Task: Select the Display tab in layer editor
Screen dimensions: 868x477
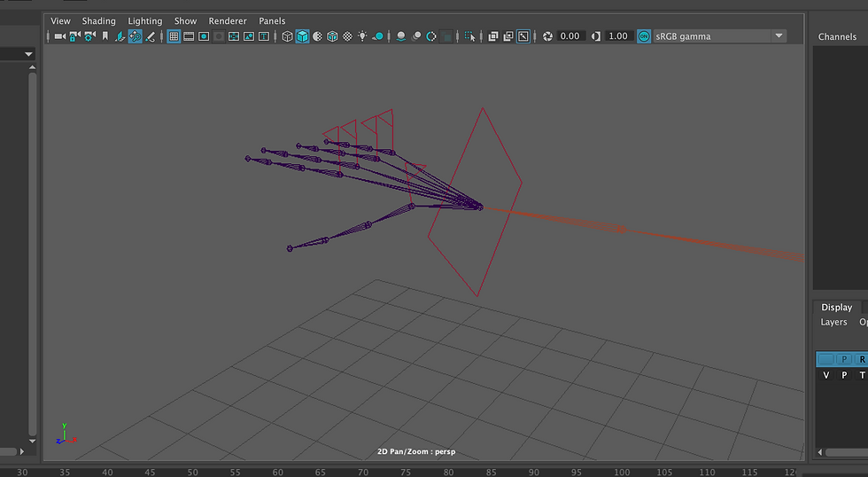Action: 836,307
